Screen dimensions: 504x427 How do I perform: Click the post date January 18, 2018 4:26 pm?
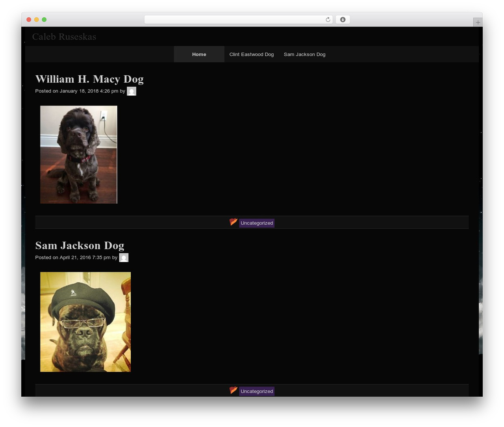tap(89, 91)
